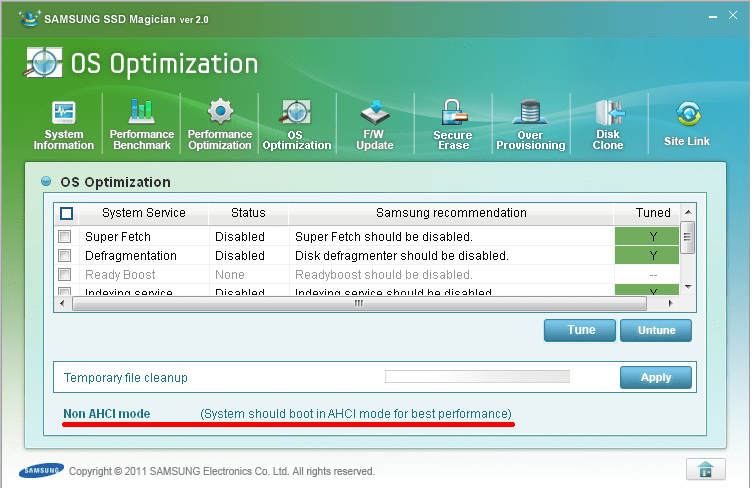Check the Super Fetch checkbox
The height and width of the screenshot is (488, 753).
[x=64, y=236]
